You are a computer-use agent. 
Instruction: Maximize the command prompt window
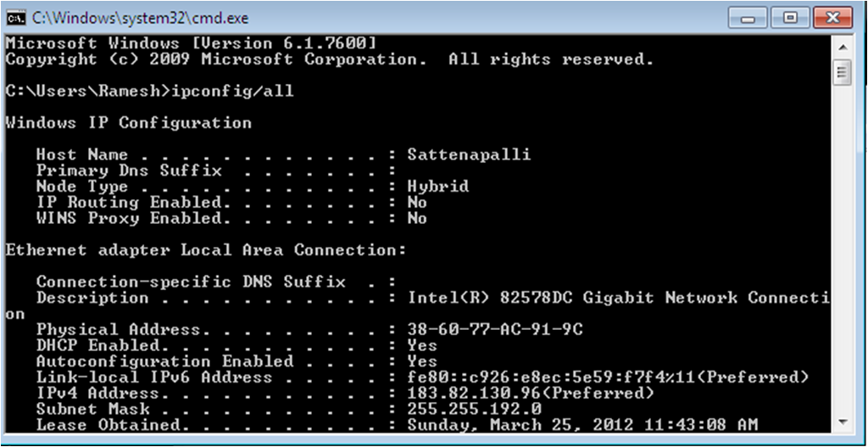tap(790, 19)
